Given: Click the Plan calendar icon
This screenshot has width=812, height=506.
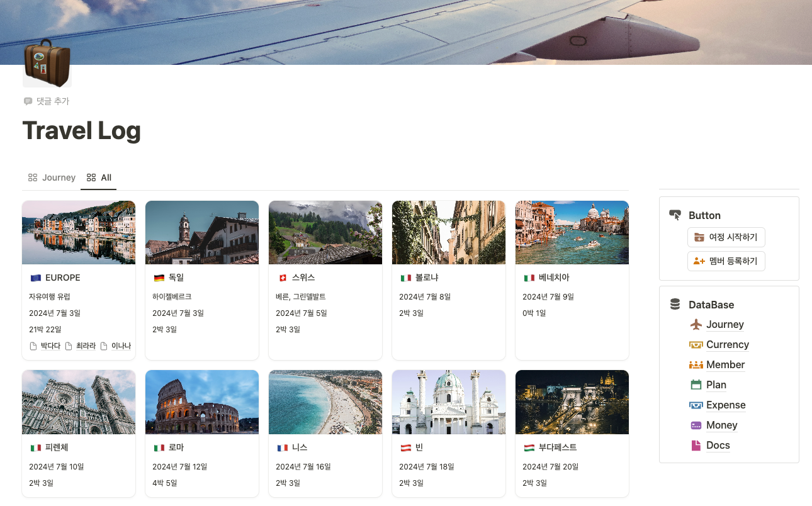Looking at the screenshot, I should (x=696, y=385).
